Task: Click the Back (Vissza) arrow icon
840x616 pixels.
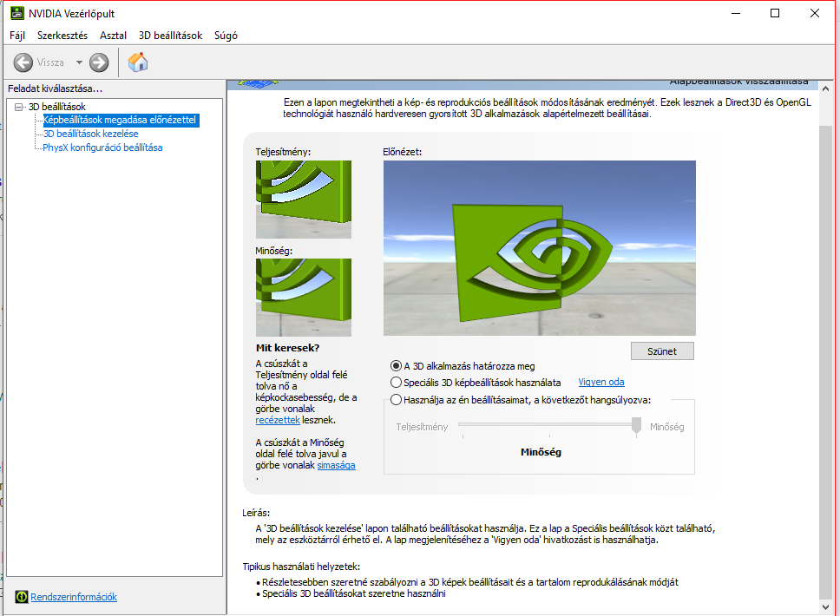Action: click(x=23, y=62)
